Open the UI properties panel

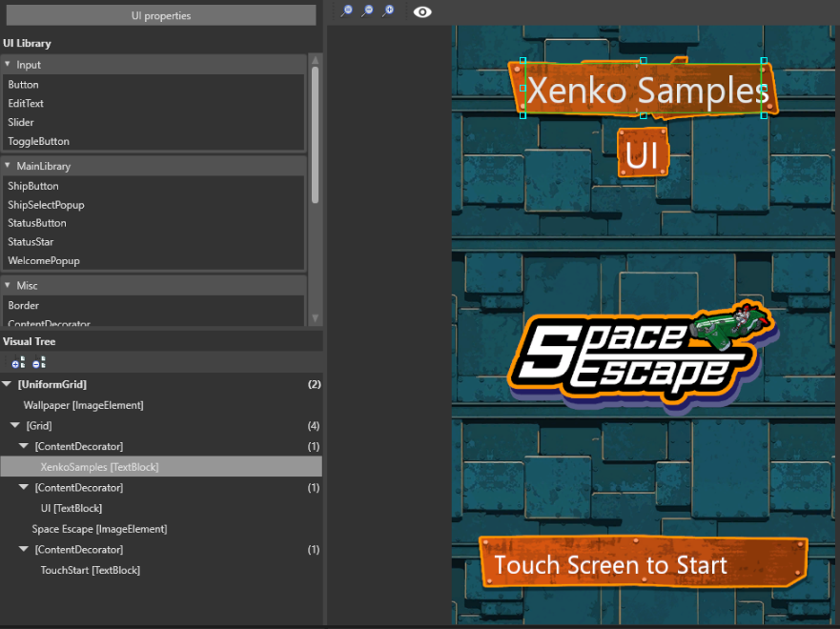pyautogui.click(x=160, y=14)
